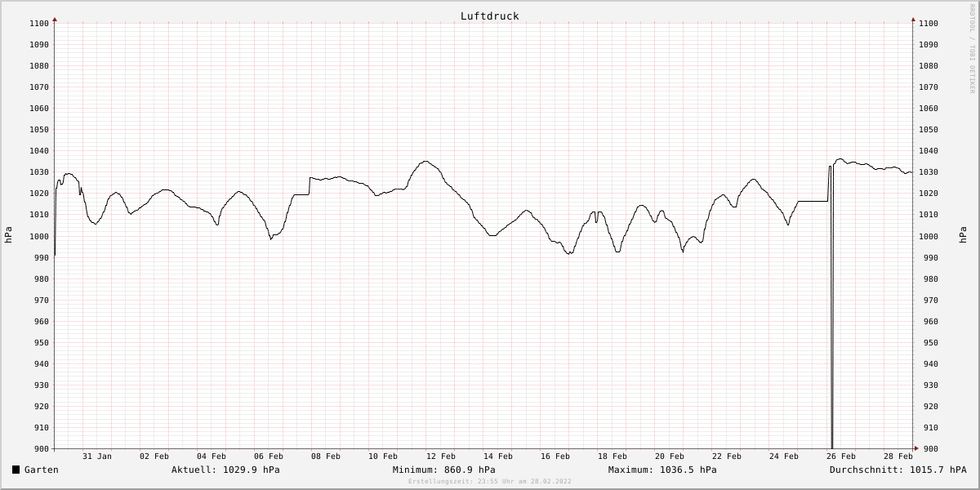The image size is (980, 490).
Task: Click the 12 Feb date label
Action: tap(441, 456)
